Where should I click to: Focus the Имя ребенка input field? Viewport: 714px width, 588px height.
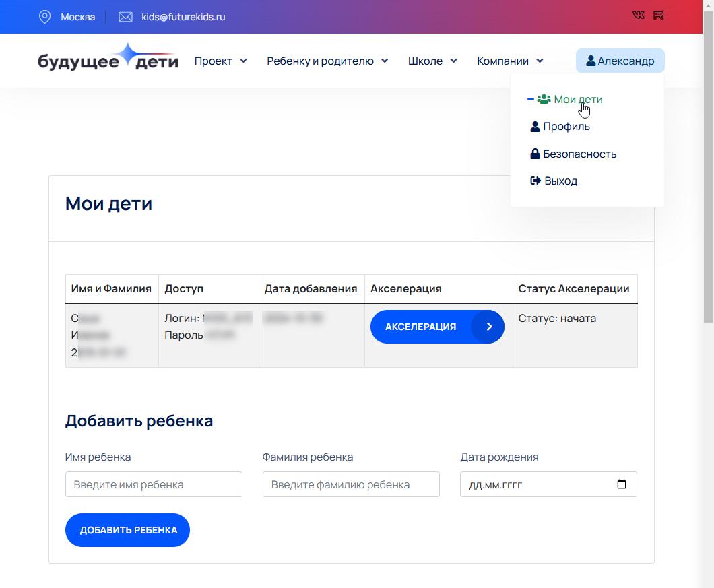(154, 484)
